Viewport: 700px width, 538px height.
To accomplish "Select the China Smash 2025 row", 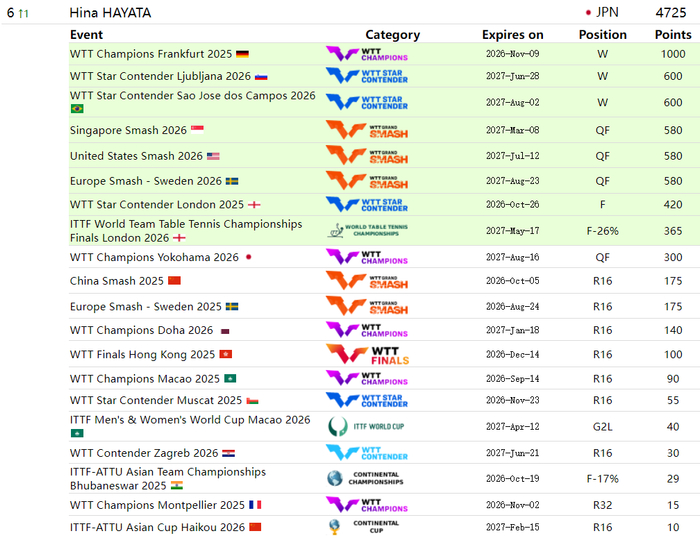I will (384, 281).
